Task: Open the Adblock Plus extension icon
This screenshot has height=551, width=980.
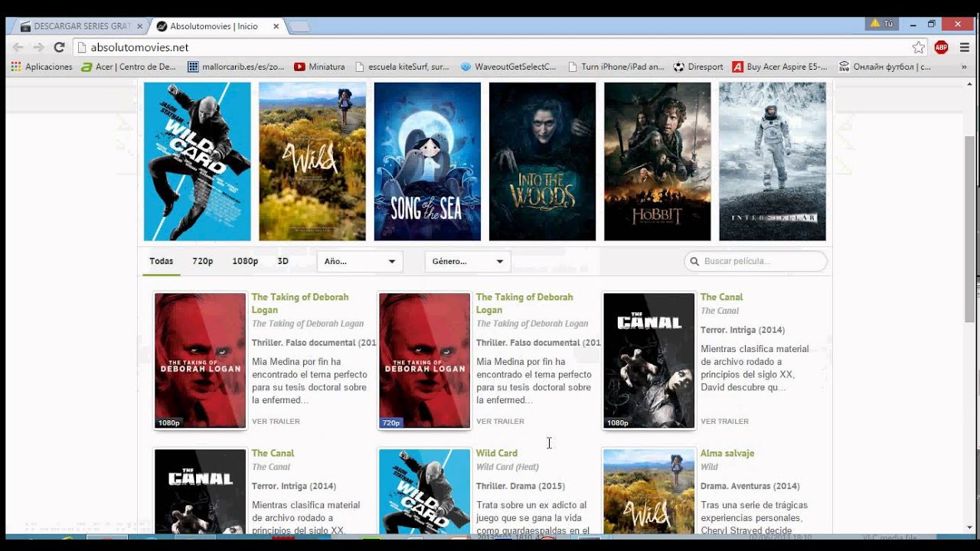Action: click(942, 47)
